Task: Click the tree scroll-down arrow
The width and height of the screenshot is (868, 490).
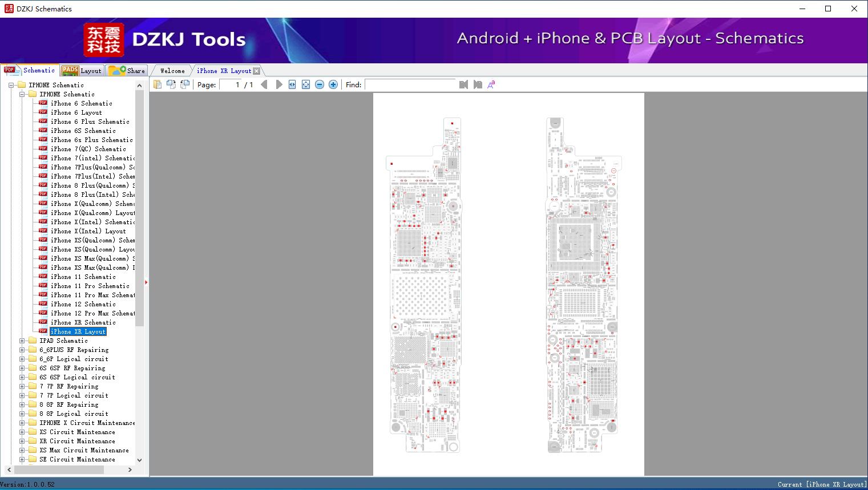Action: [x=140, y=460]
